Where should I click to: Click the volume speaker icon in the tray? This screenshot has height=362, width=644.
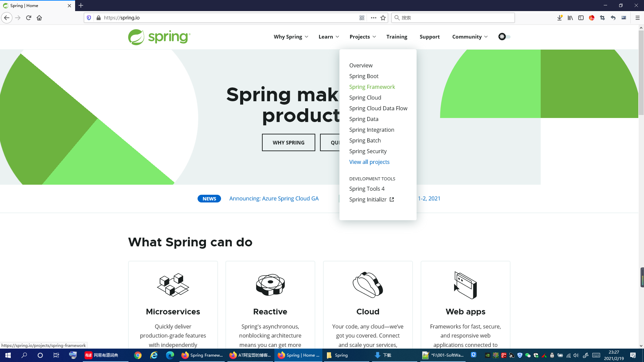point(575,355)
